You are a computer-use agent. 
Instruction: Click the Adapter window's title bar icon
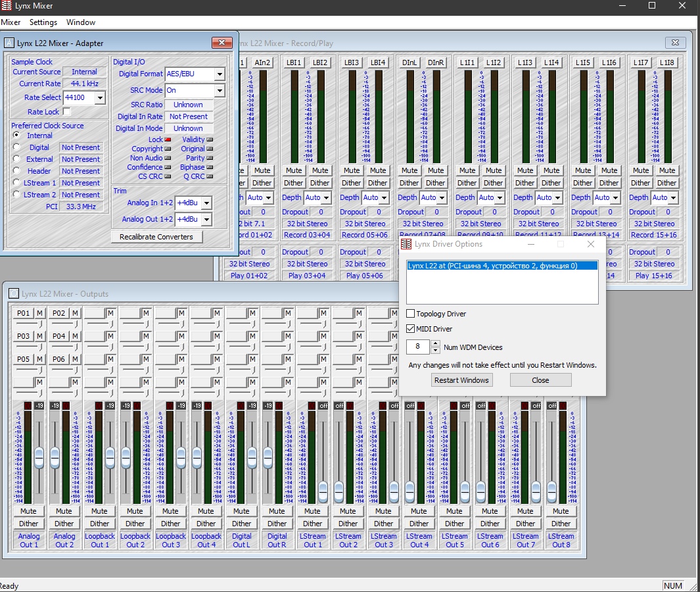9,43
